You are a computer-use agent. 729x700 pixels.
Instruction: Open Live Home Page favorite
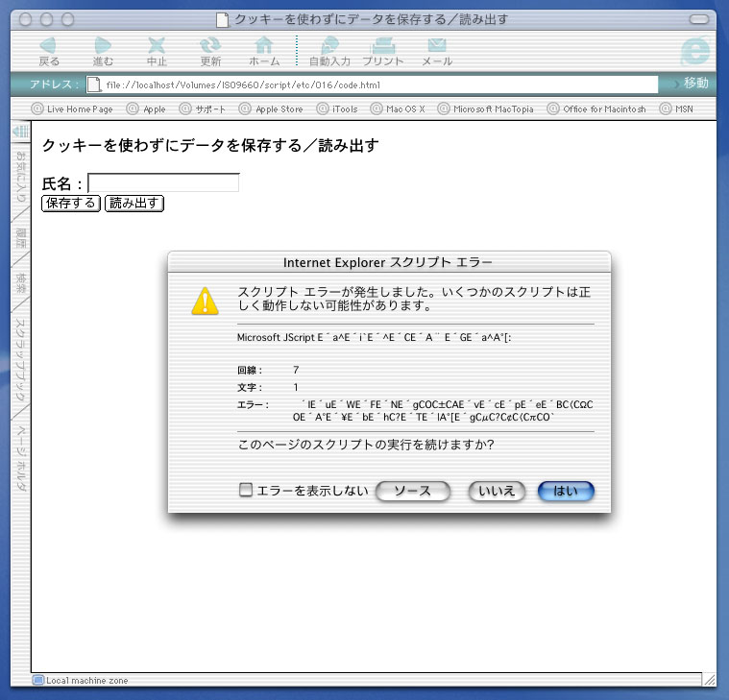point(72,109)
